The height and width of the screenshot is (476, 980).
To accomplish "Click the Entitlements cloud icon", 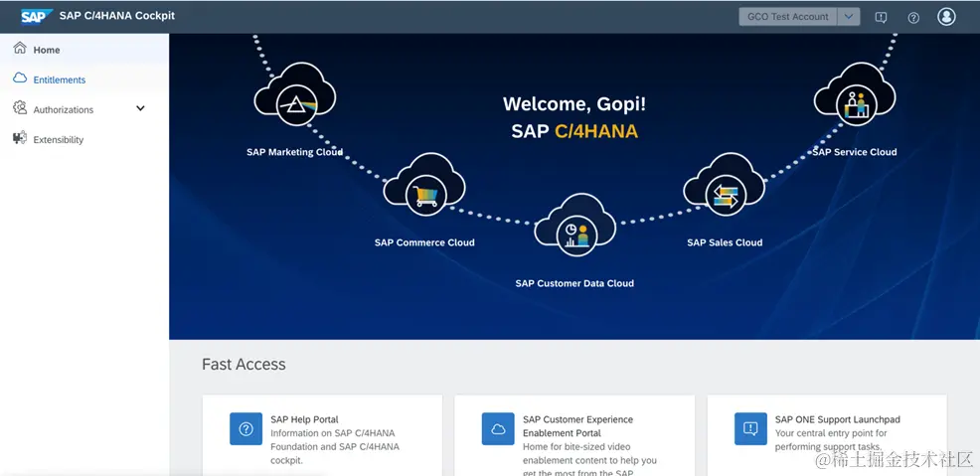I will [x=20, y=79].
